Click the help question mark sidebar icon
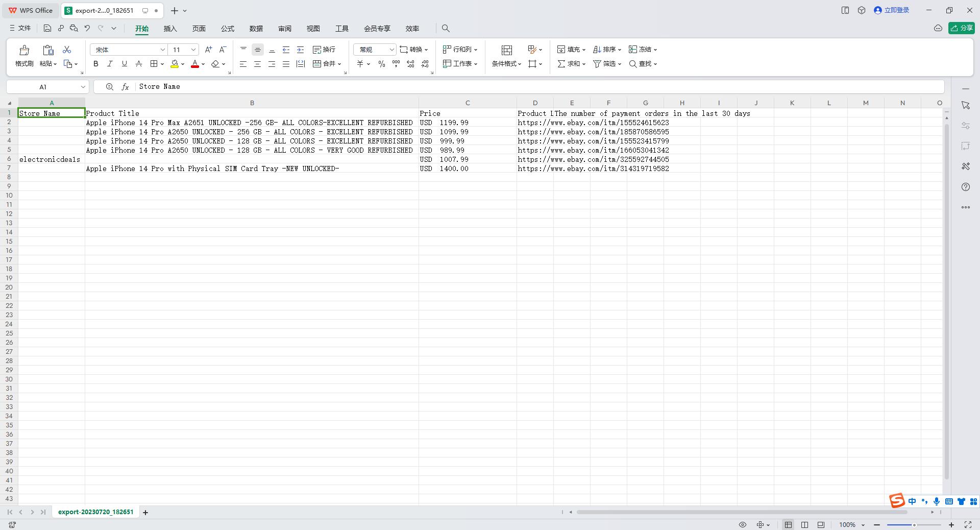Image resolution: width=980 pixels, height=530 pixels. click(x=966, y=187)
